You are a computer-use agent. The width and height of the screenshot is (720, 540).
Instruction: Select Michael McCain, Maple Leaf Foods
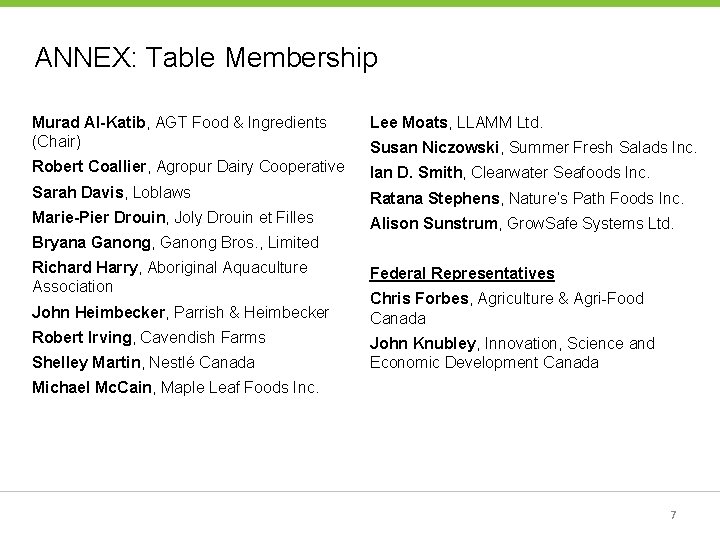175,387
